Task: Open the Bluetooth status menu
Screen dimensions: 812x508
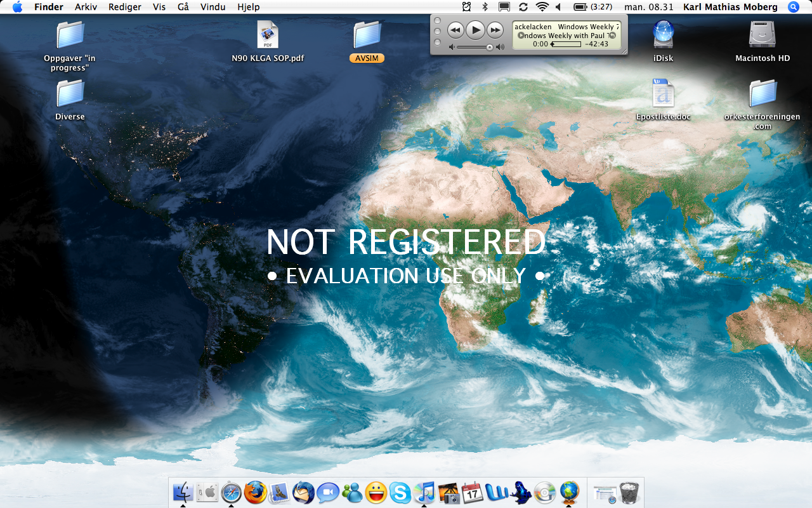Action: tap(485, 7)
